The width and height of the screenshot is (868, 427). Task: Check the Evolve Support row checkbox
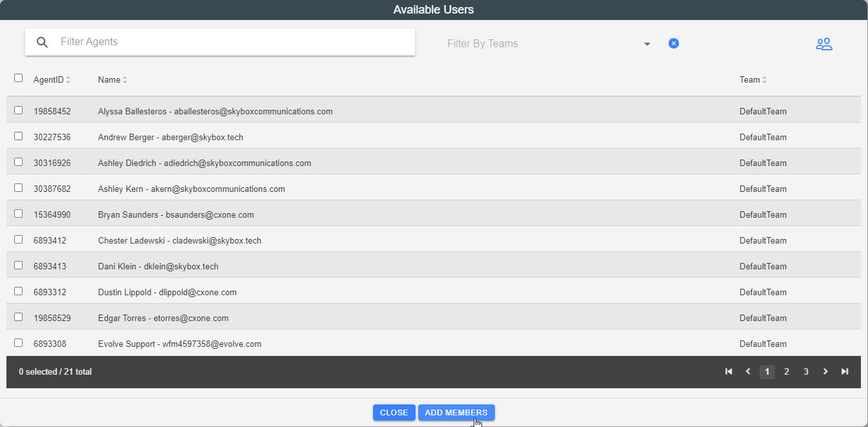[x=18, y=343]
